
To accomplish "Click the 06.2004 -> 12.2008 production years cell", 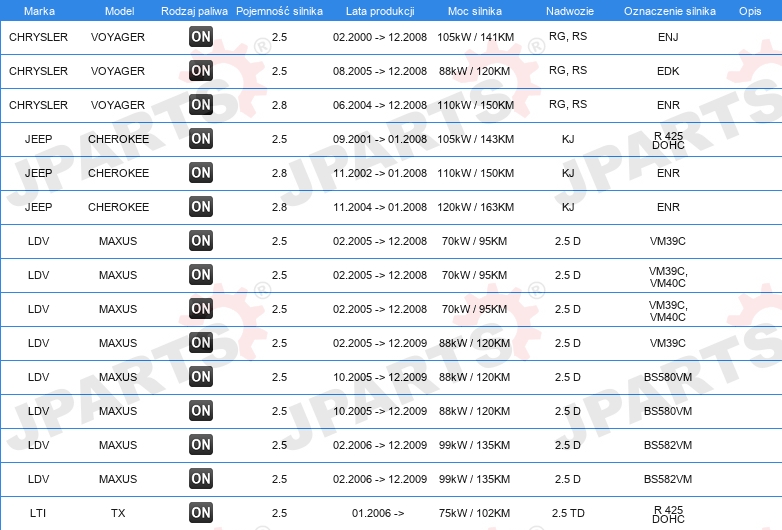I will 380,105.
